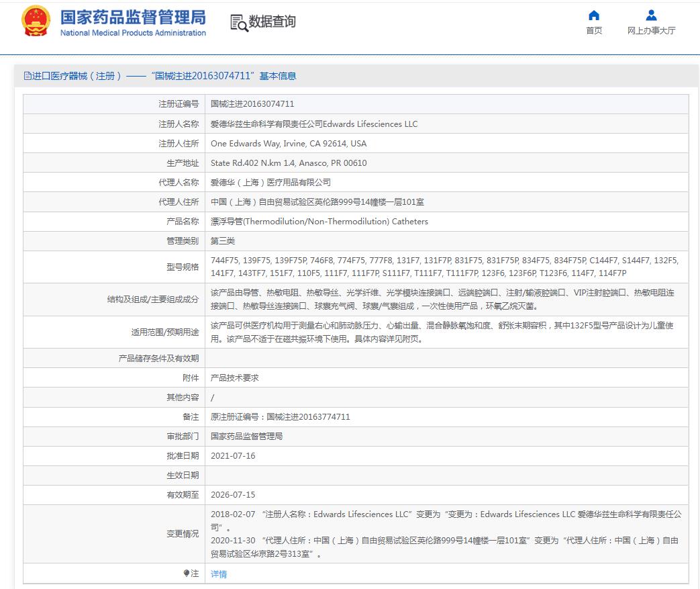This screenshot has height=589, width=700.
Task: Click the 网上办事大厅 label
Action: click(x=651, y=30)
